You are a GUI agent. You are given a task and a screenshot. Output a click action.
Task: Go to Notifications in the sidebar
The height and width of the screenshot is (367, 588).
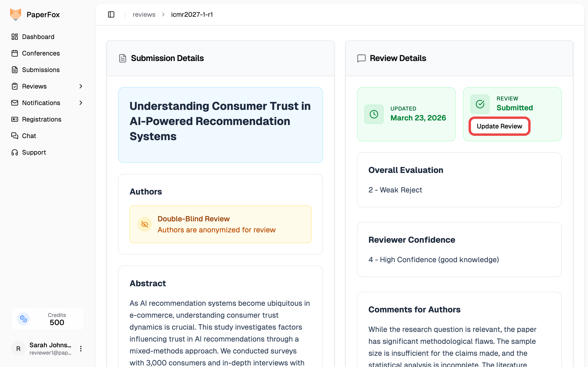click(41, 103)
